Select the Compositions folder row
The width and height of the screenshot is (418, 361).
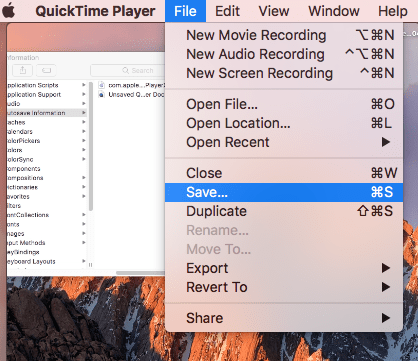click(x=46, y=178)
